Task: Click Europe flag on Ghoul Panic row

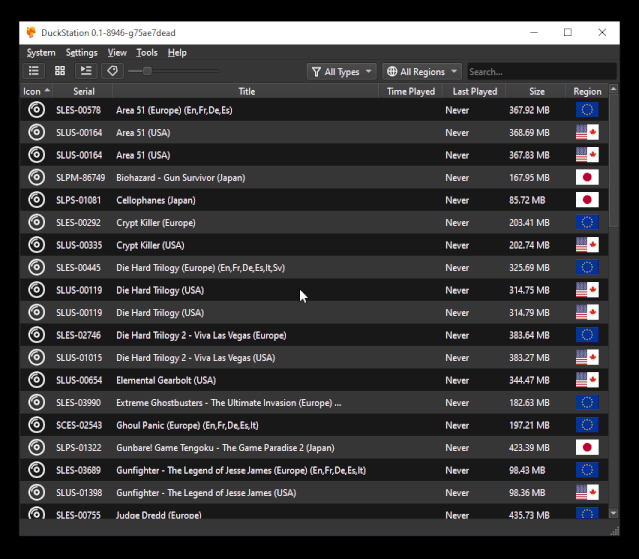Action: [x=587, y=425]
